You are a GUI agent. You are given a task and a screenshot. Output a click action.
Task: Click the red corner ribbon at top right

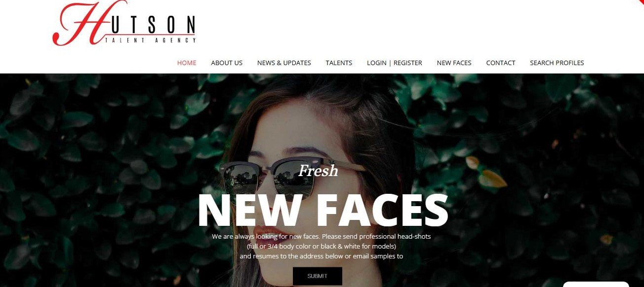tap(641, 2)
